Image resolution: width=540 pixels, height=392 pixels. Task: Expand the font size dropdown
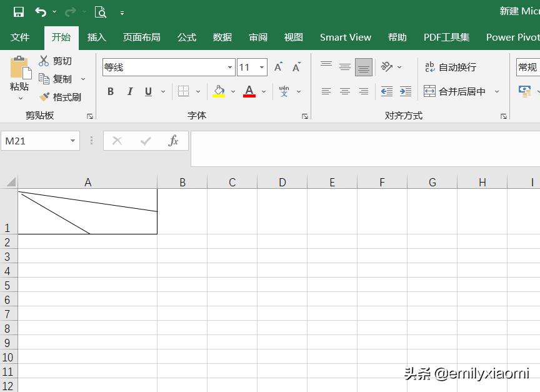pyautogui.click(x=262, y=67)
